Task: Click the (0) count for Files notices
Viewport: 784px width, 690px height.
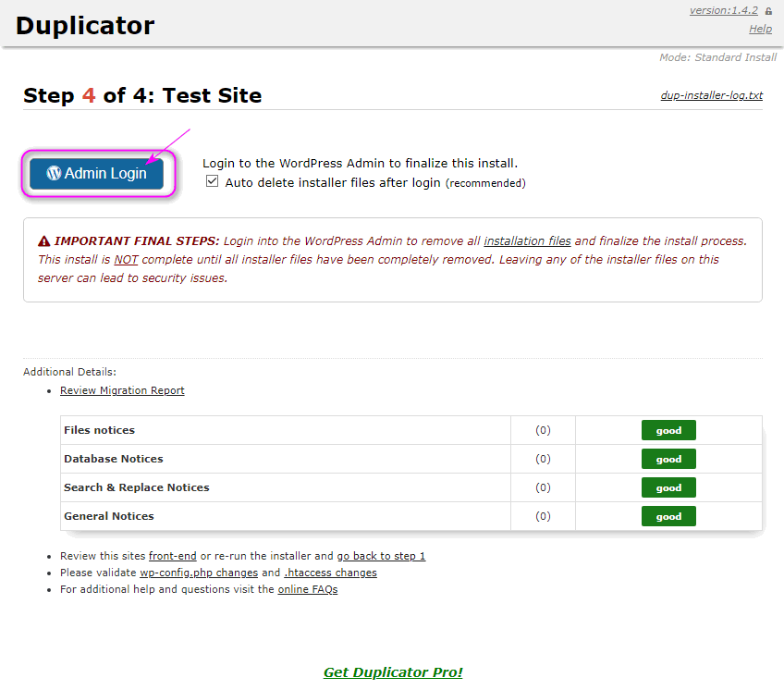Action: [543, 430]
